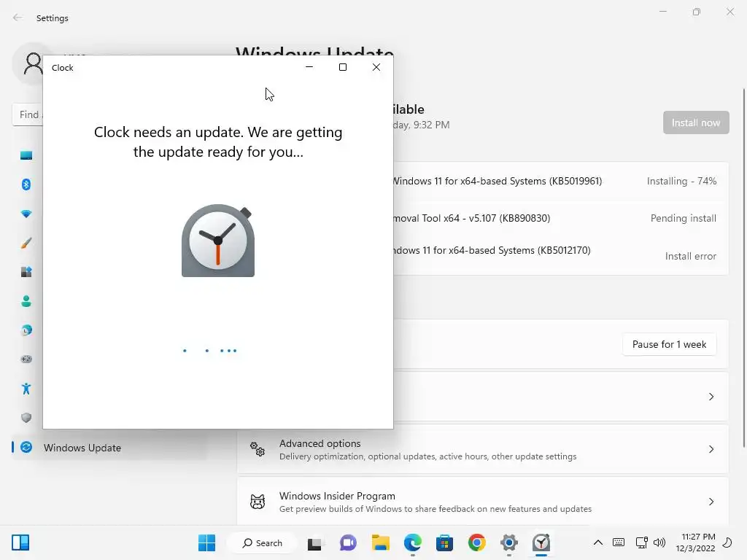
Task: Open Advanced options chevron
Action: point(711,449)
